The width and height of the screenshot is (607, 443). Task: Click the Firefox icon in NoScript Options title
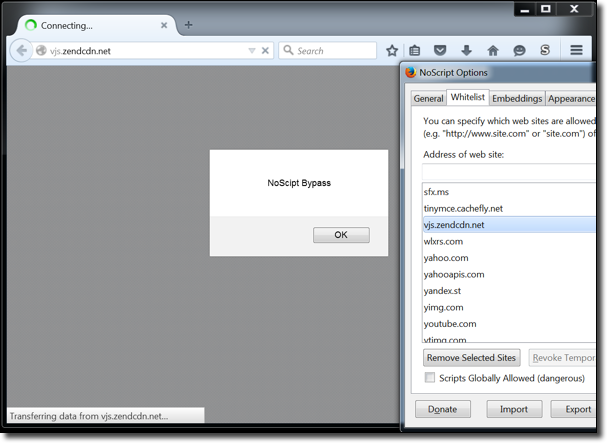(410, 72)
